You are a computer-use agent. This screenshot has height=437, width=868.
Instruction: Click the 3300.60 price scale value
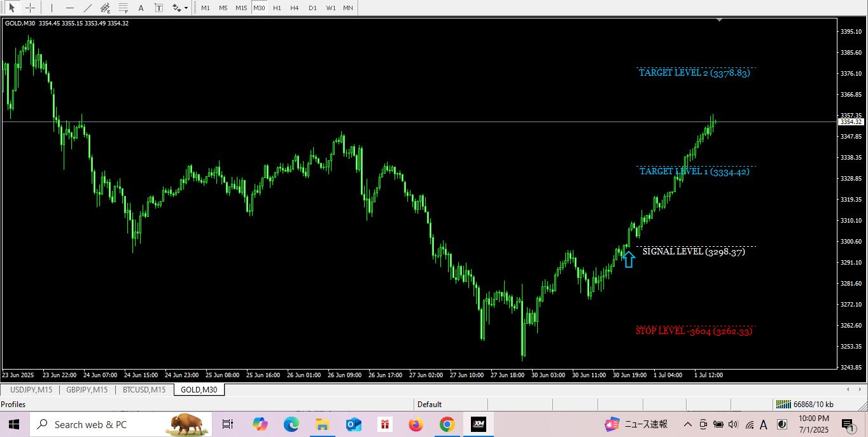coord(851,242)
